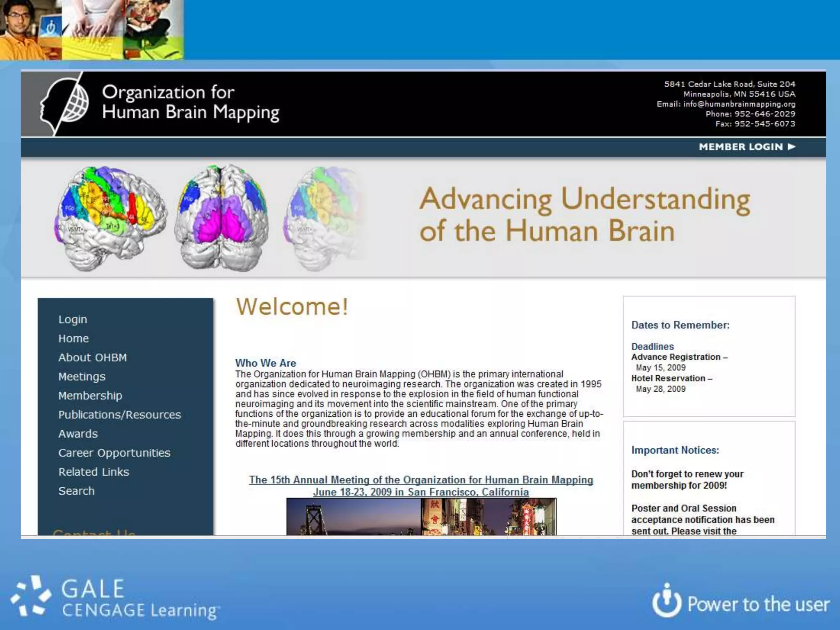The image size is (840, 630).
Task: Click the OHBM head-and-globe logo icon
Action: coord(65,103)
